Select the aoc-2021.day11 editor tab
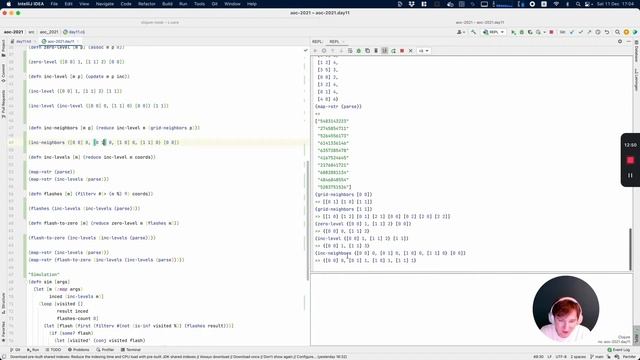 [60, 41]
